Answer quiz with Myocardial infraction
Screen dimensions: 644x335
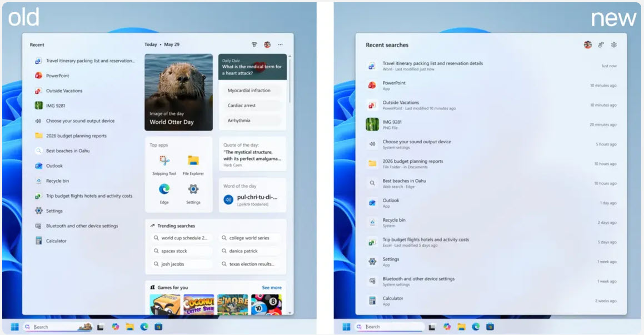(x=253, y=91)
